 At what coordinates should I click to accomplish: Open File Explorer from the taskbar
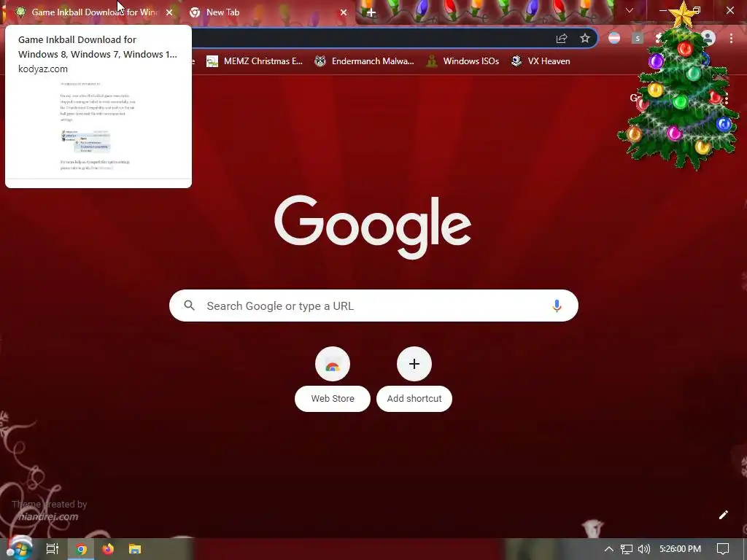tap(135, 549)
